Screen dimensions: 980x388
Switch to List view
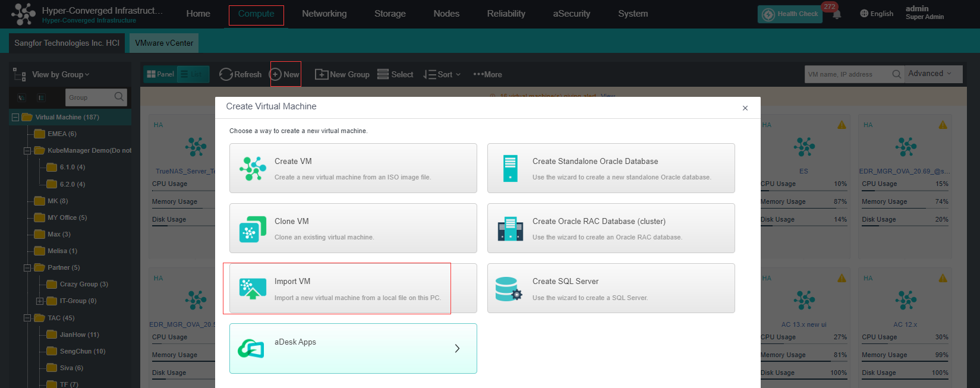pos(193,74)
